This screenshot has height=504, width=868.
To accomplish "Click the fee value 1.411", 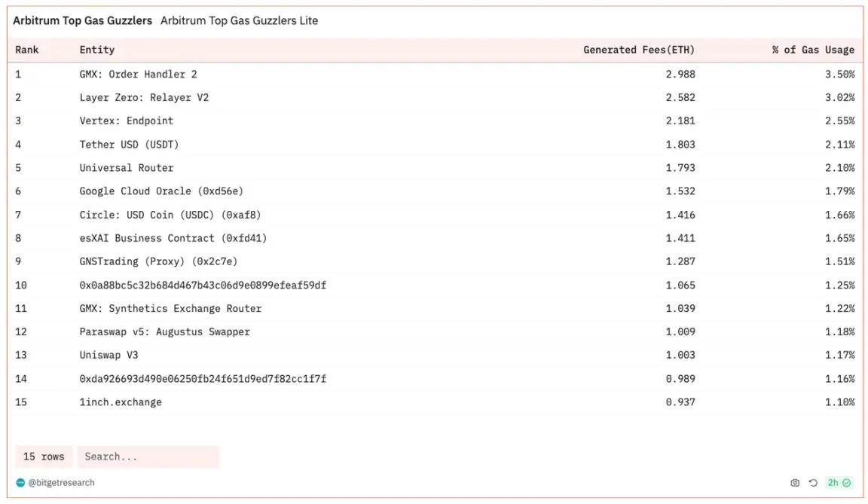I will pos(680,238).
